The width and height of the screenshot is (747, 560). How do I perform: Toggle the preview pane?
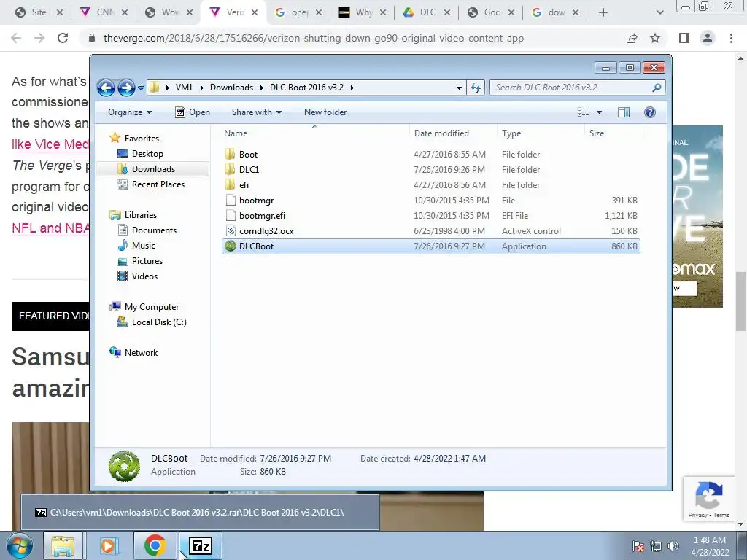click(624, 112)
